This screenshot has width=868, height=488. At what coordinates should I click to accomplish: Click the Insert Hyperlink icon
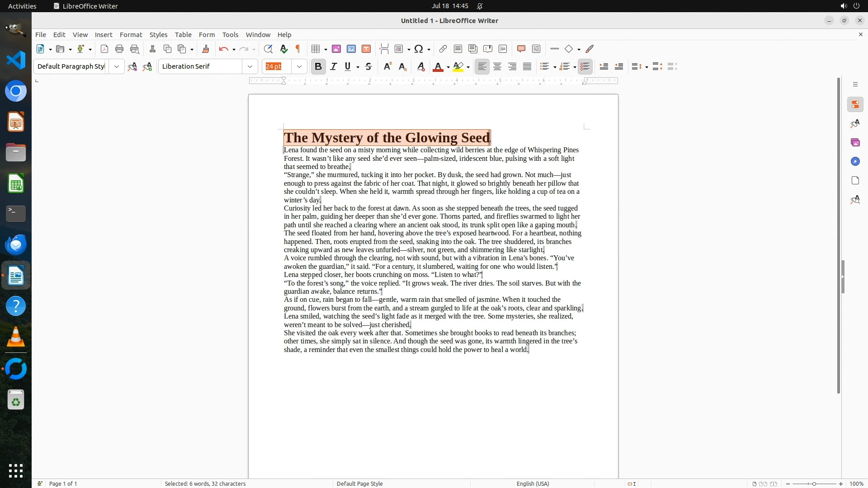click(443, 49)
